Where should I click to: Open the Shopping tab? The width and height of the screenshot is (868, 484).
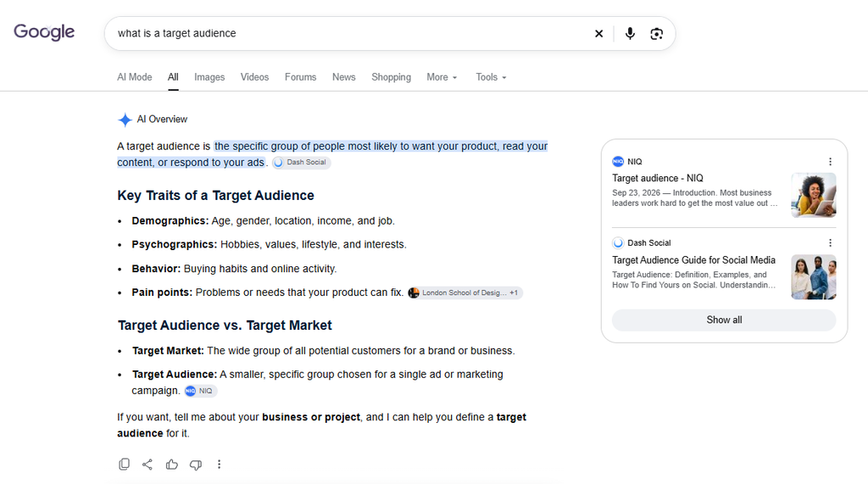[x=391, y=77]
